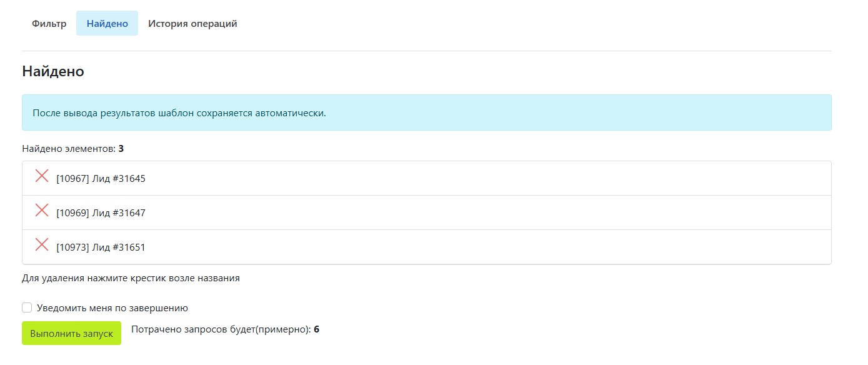Click the bold request estimate number 6
868x365 pixels.
[x=317, y=329]
